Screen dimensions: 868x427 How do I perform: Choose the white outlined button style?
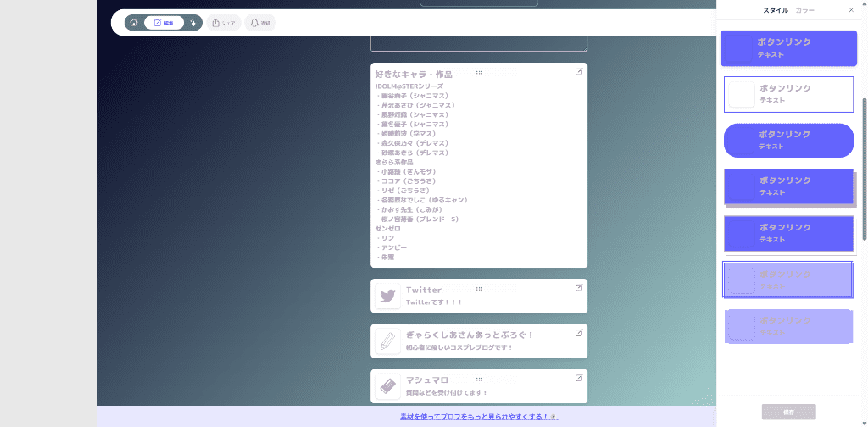(x=788, y=94)
